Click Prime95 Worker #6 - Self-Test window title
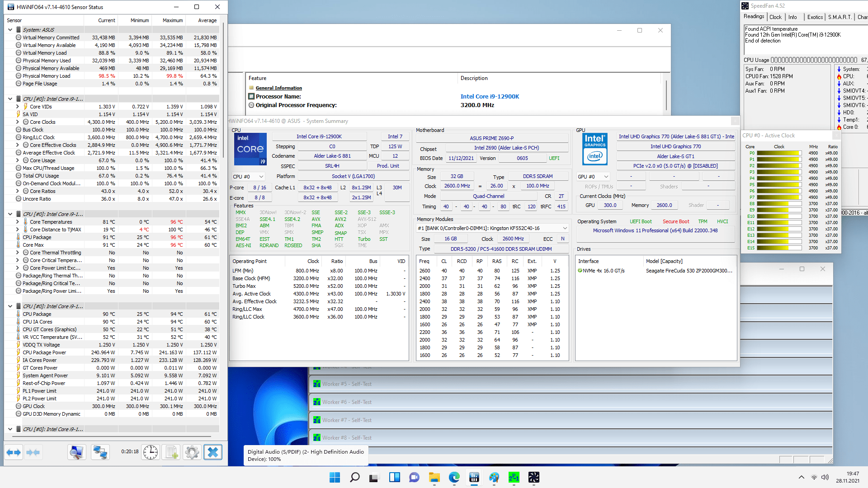 click(347, 402)
